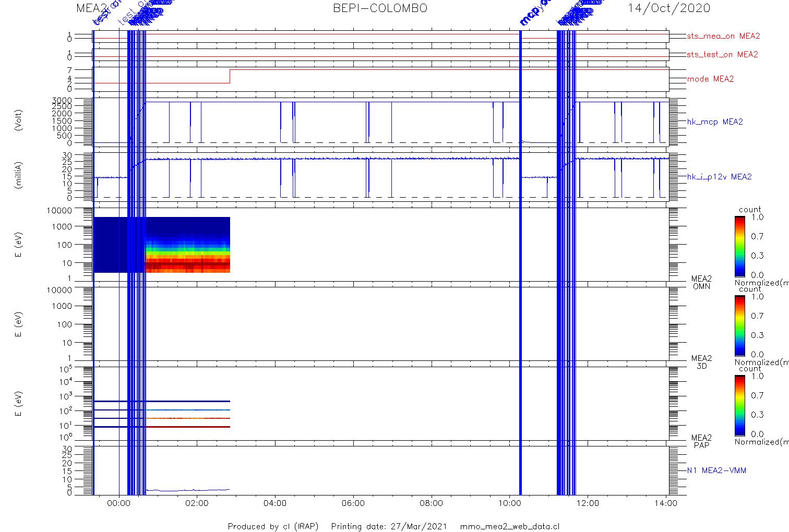Click the OMN panel color bar
This screenshot has height=532, width=789.
(740, 246)
